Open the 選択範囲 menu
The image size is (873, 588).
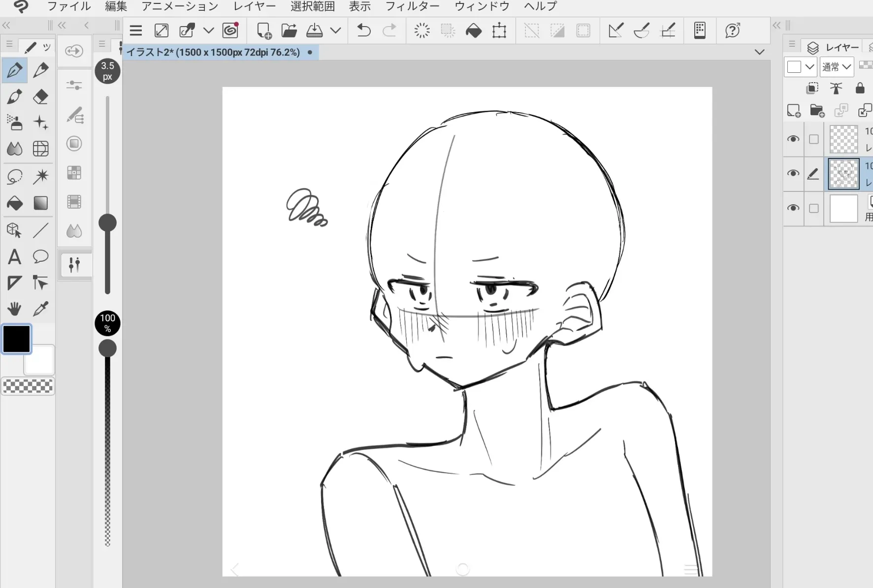coord(313,6)
